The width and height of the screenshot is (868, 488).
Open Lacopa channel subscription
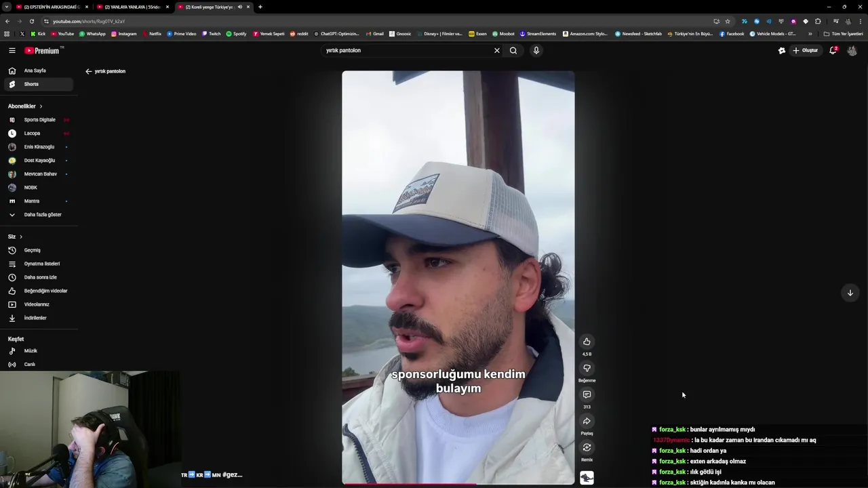click(39, 134)
